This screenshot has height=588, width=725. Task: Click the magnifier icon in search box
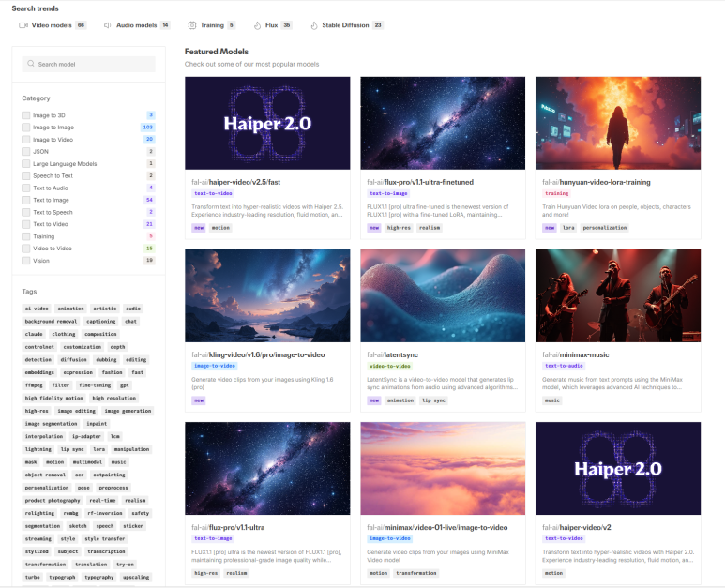coord(31,64)
